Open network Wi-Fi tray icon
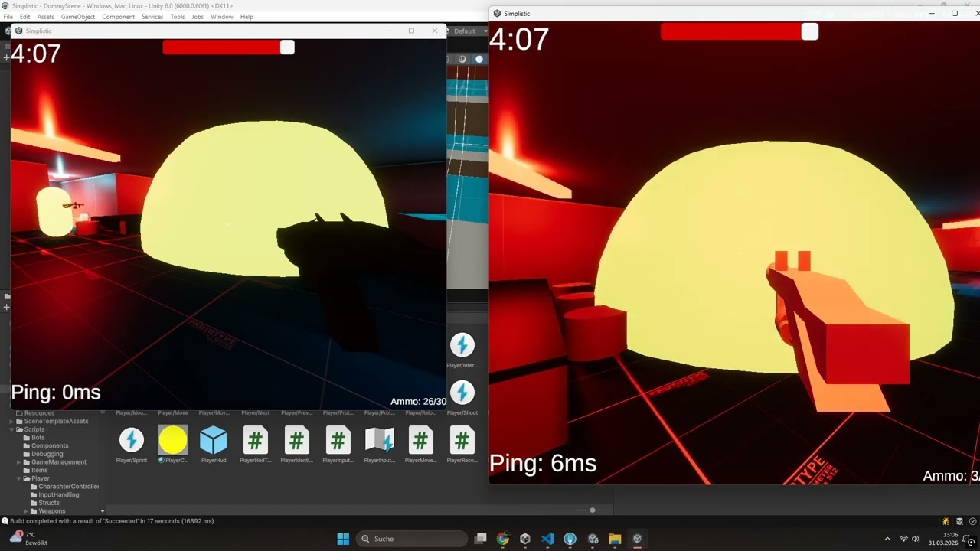The width and height of the screenshot is (980, 551). (x=903, y=539)
